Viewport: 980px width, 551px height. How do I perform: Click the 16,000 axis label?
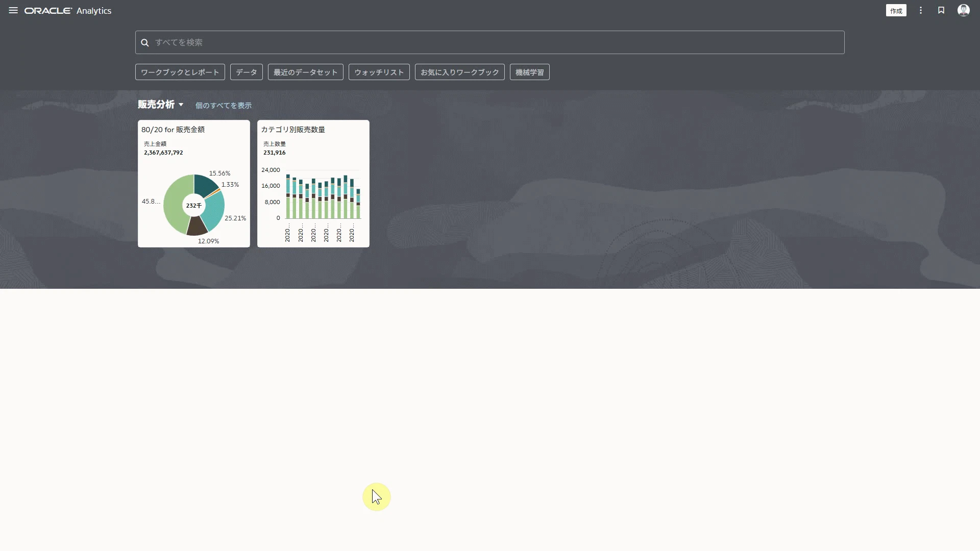coord(271,186)
